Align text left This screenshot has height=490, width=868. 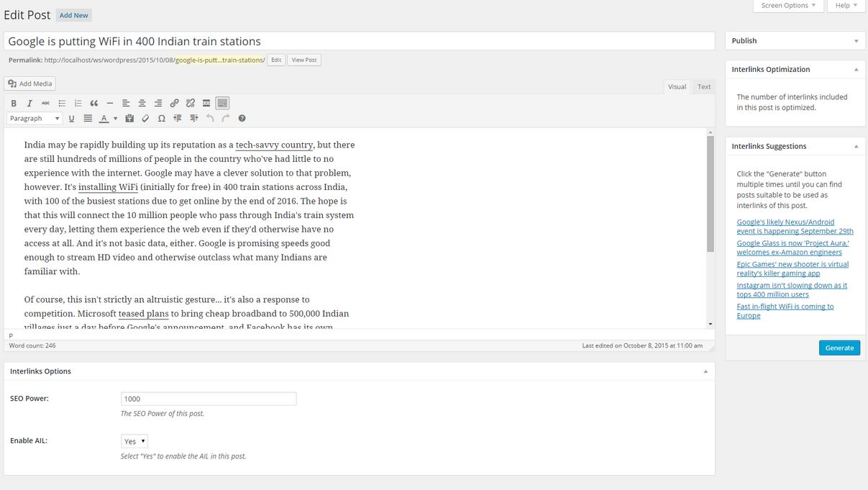126,104
